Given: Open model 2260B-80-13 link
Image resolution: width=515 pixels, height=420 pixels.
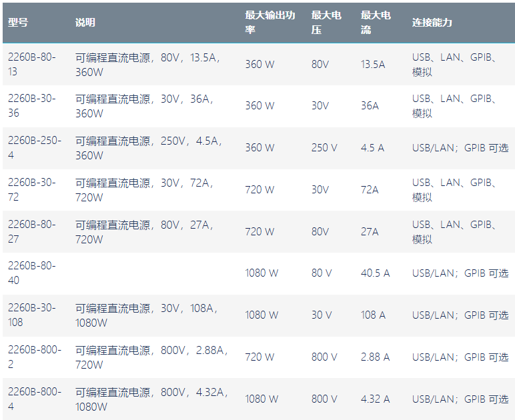Looking at the screenshot, I should [32, 64].
